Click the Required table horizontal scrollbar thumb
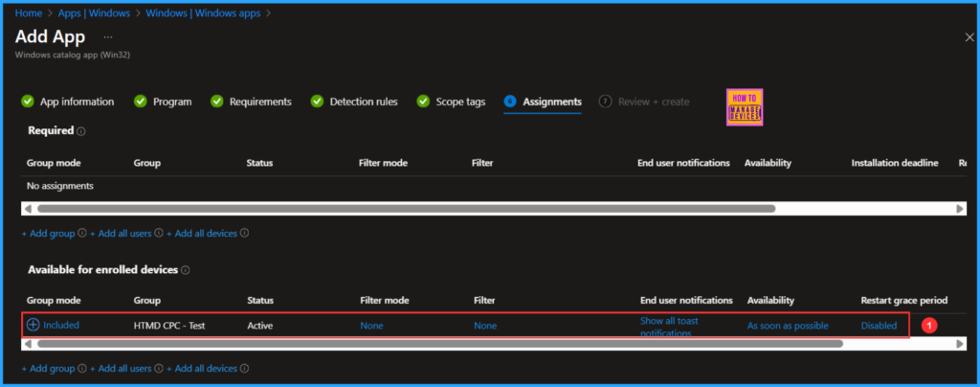980x387 pixels. tap(406, 209)
